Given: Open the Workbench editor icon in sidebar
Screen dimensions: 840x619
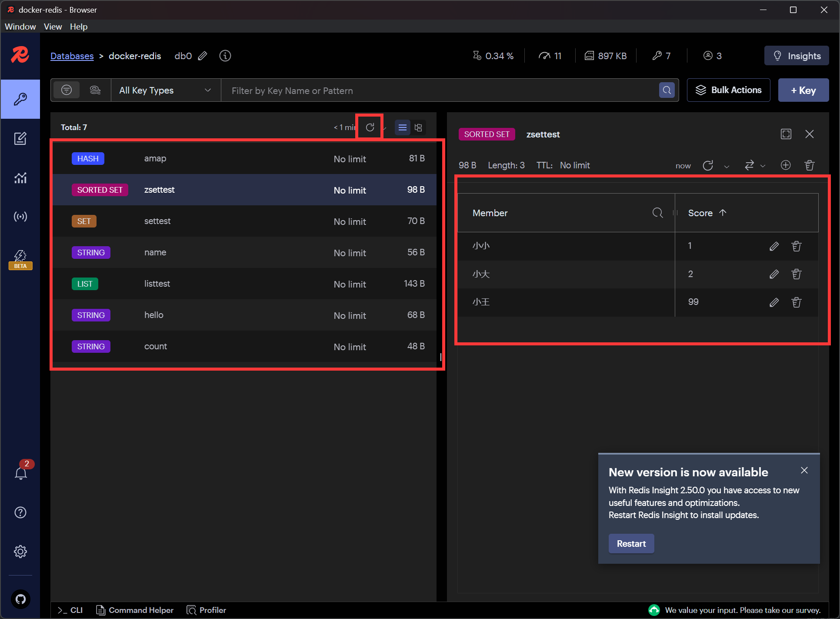Looking at the screenshot, I should 20,139.
